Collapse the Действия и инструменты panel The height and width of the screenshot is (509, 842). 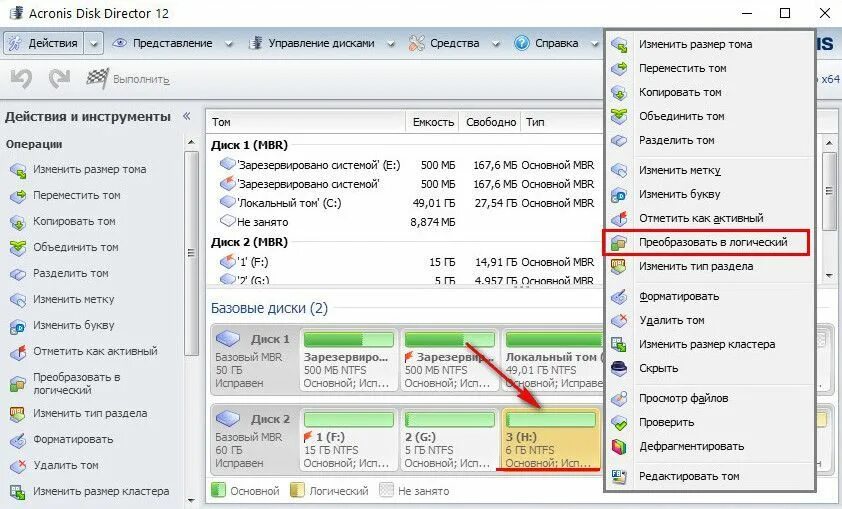click(186, 116)
